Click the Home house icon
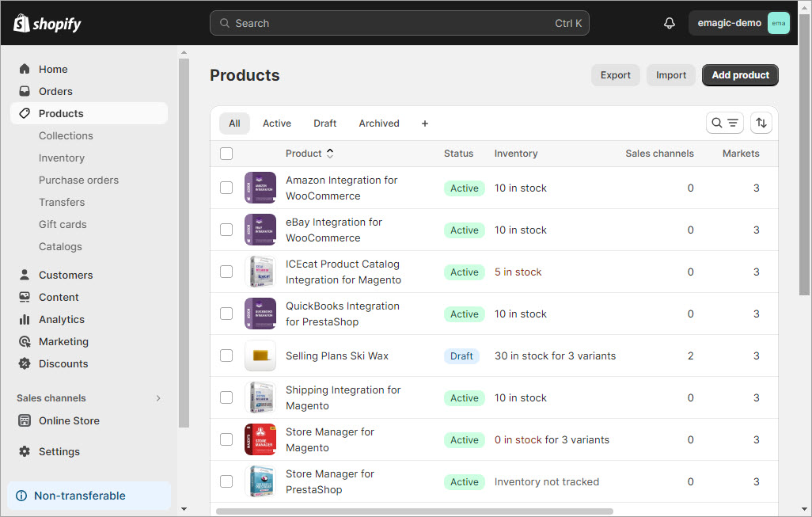 [25, 69]
